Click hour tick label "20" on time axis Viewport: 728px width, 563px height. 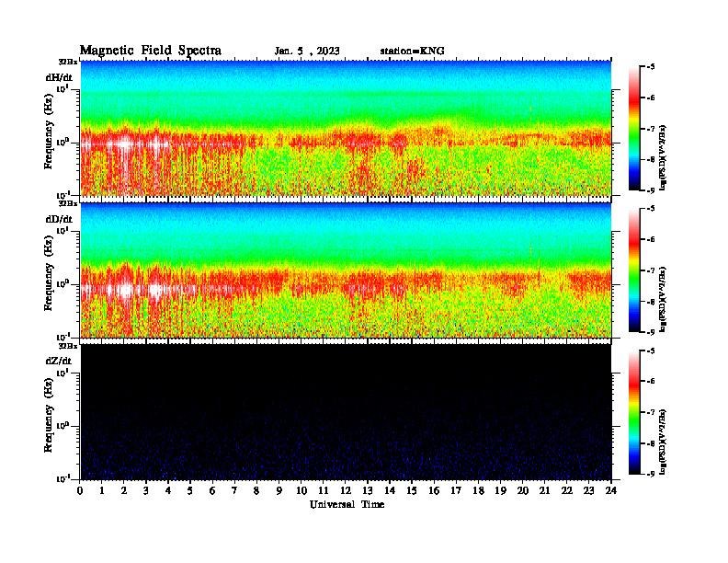tap(523, 490)
